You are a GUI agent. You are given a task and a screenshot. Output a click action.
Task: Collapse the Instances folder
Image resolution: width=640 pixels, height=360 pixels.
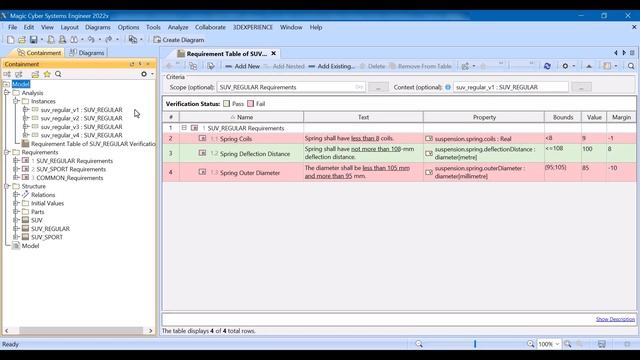point(16,101)
